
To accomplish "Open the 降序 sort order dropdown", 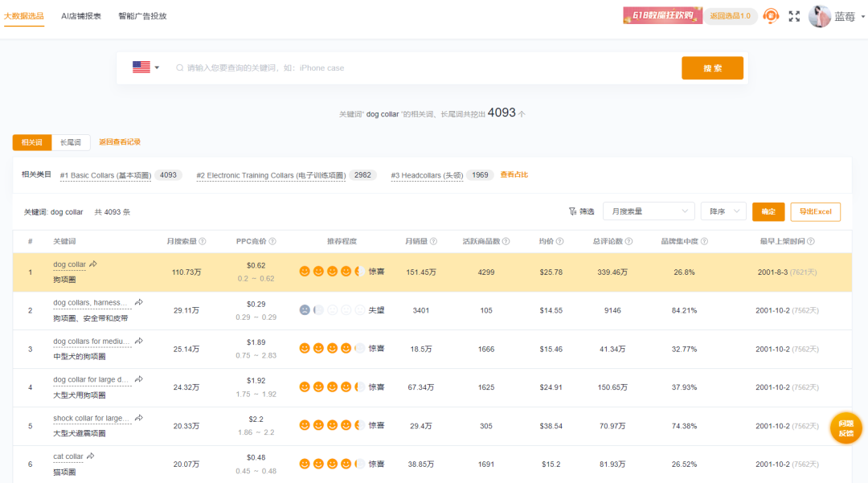I will [x=723, y=211].
